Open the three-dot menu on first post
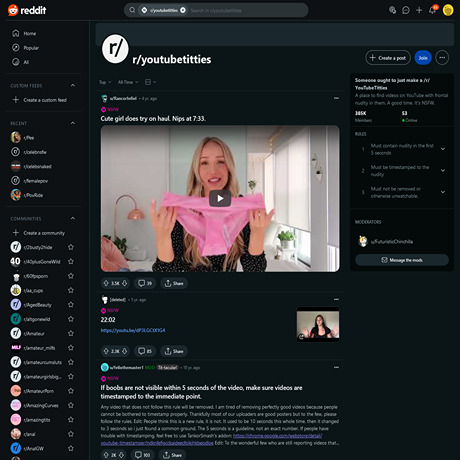The width and height of the screenshot is (460, 460). [336, 98]
